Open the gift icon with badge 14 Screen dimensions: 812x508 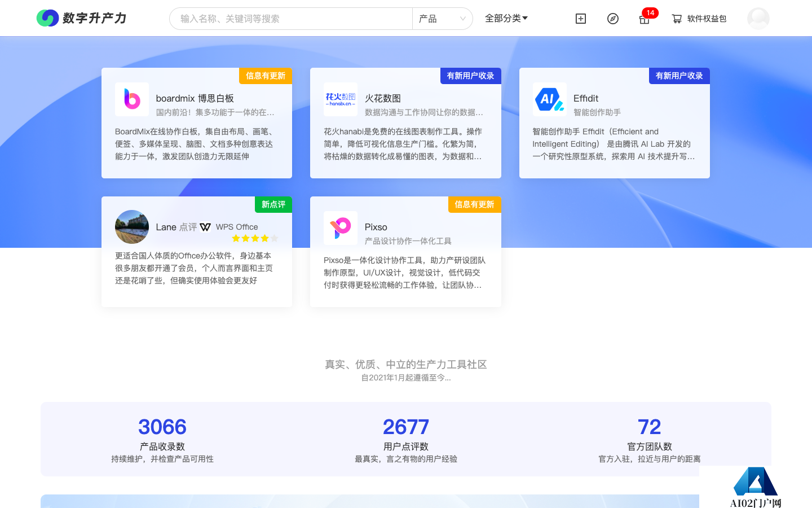coord(645,19)
